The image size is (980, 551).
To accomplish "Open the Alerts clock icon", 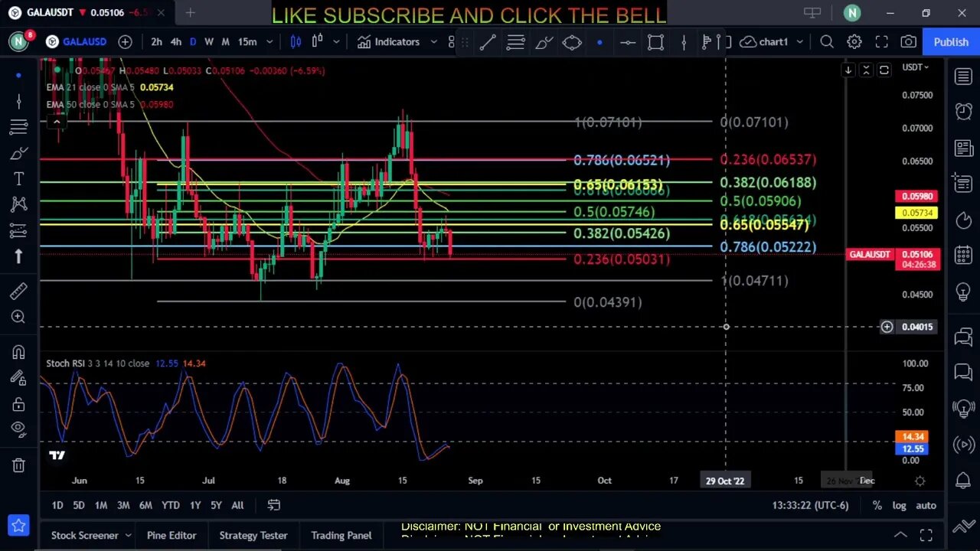I will 963,112.
